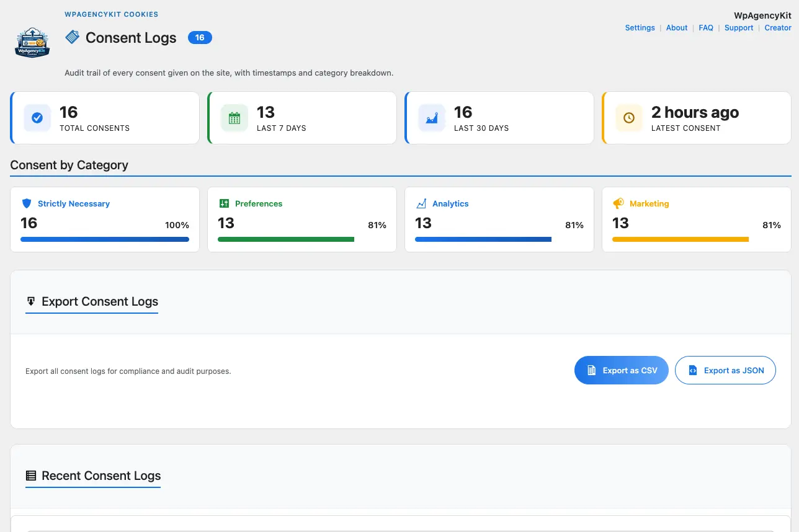
Task: Click the Last 30 Days stat card
Action: coord(499,118)
